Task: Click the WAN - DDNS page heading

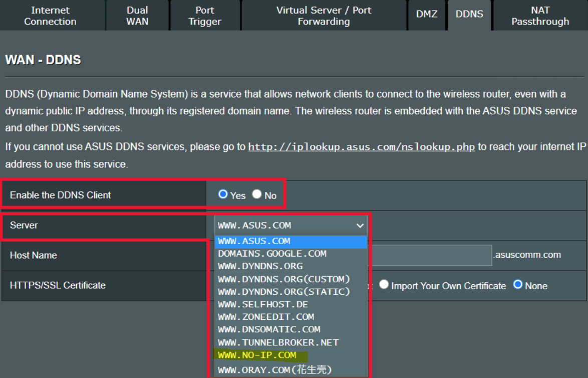Action: [43, 60]
